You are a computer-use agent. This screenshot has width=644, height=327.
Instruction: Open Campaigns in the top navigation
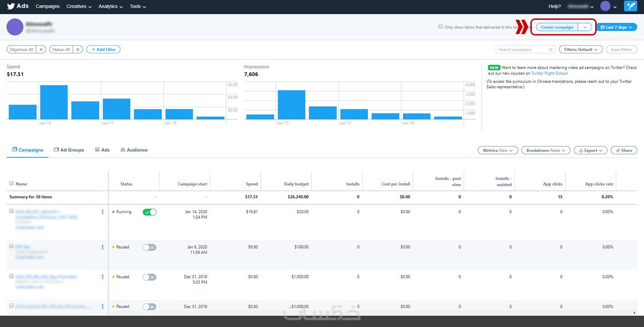point(48,6)
